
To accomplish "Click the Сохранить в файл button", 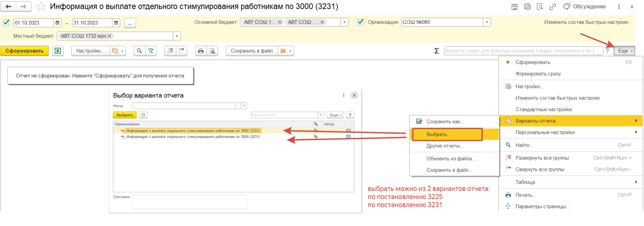I will tap(251, 51).
